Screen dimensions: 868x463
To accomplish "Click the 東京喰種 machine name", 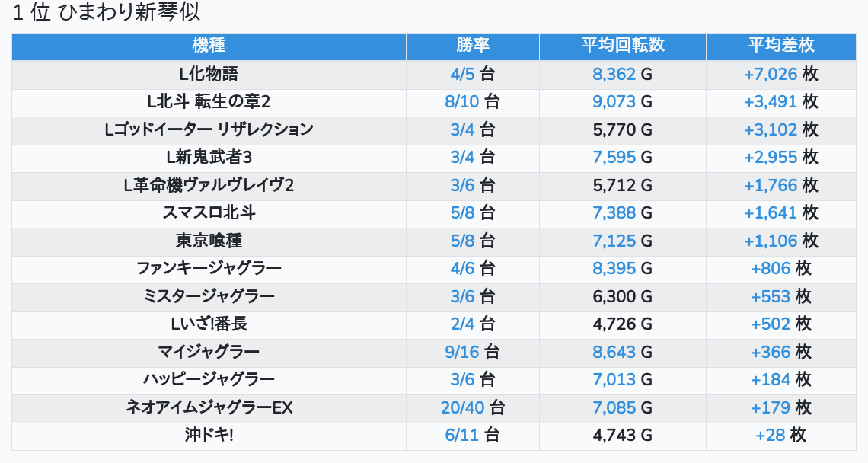I will [209, 241].
